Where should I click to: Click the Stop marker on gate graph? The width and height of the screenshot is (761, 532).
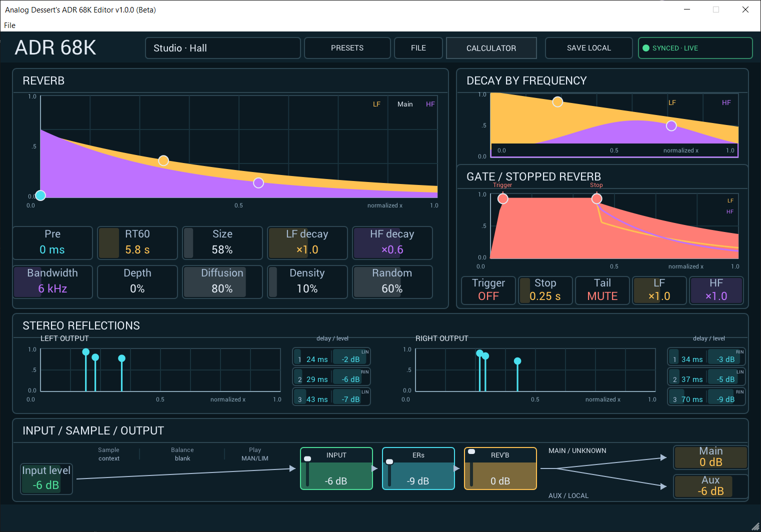[596, 199]
